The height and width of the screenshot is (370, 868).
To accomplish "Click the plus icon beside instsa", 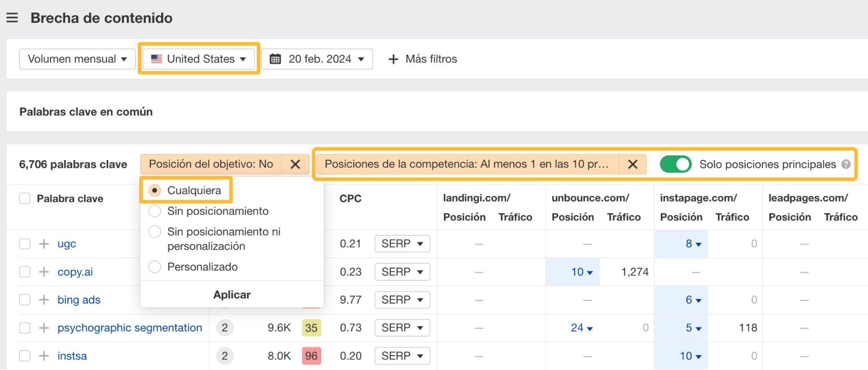I will (x=44, y=356).
